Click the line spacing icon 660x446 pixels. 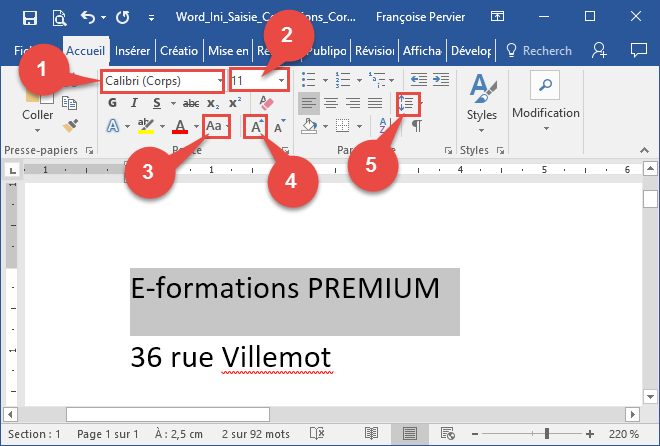coord(407,103)
